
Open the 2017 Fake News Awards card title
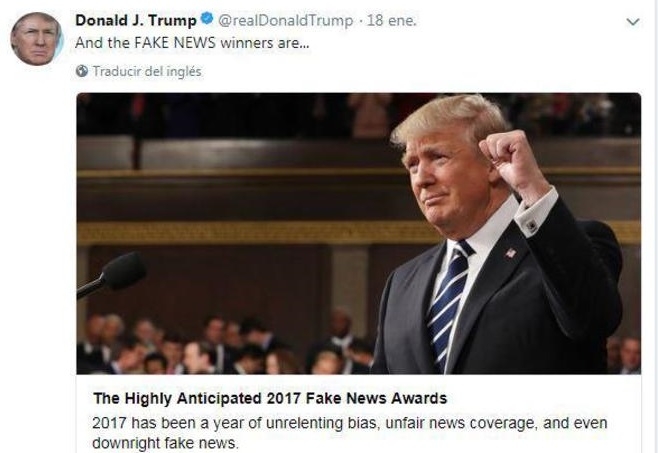[270, 398]
